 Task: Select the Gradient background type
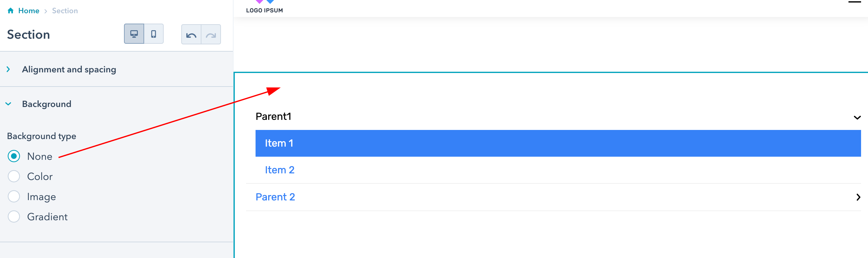pos(14,216)
